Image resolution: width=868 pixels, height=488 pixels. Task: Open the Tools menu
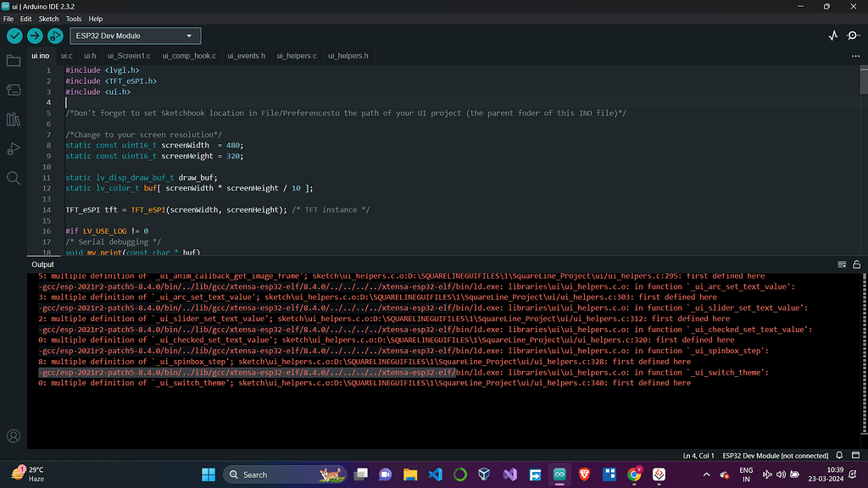[74, 19]
